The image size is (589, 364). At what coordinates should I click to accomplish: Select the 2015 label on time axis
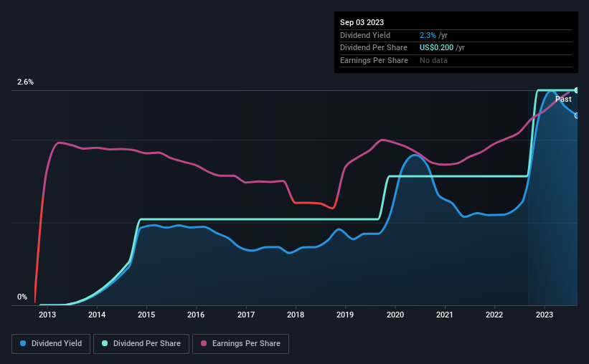(146, 315)
